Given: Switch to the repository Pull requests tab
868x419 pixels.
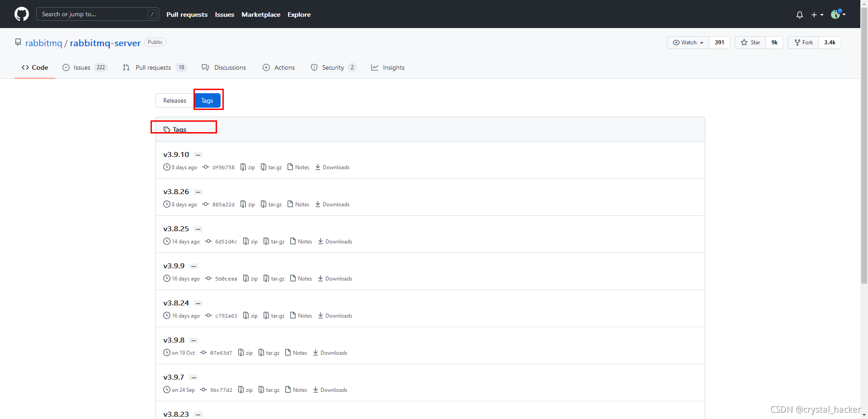Looking at the screenshot, I should 154,67.
